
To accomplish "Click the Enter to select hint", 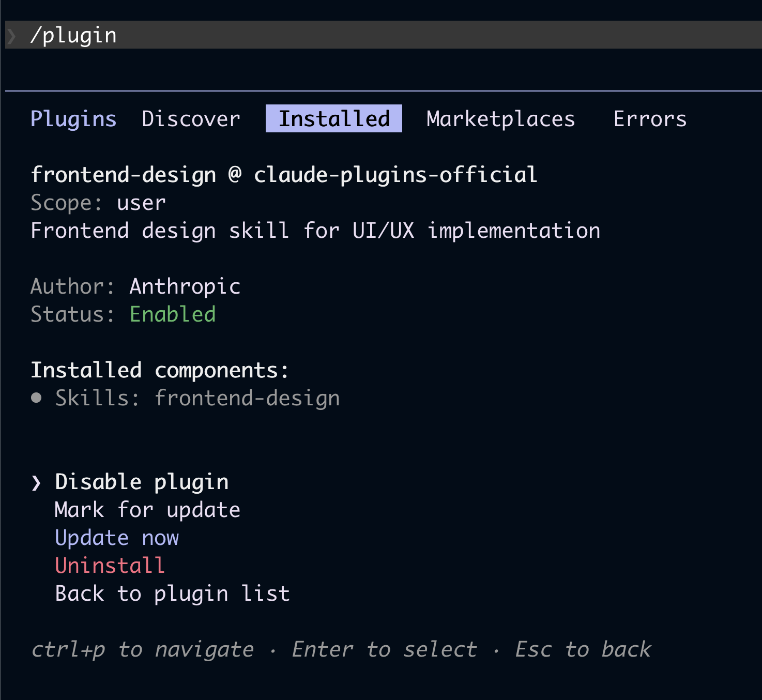I will coord(385,649).
